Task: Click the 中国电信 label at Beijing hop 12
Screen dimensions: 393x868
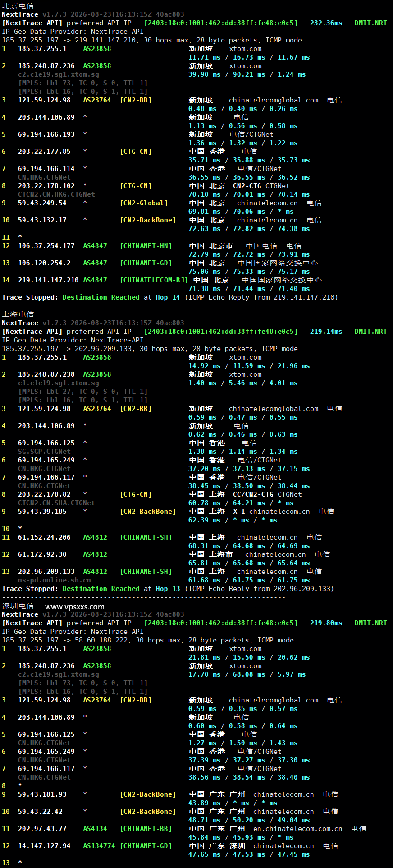Action: pos(261,246)
